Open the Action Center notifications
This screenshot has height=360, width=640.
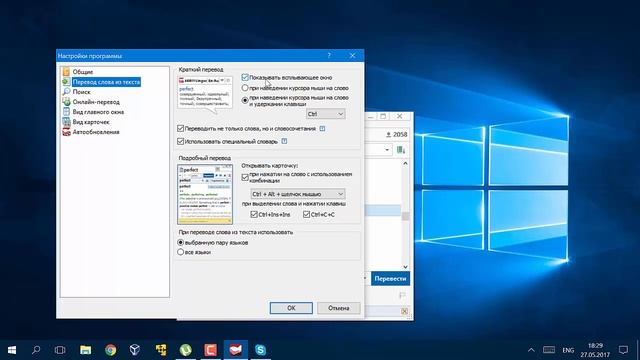pos(623,350)
